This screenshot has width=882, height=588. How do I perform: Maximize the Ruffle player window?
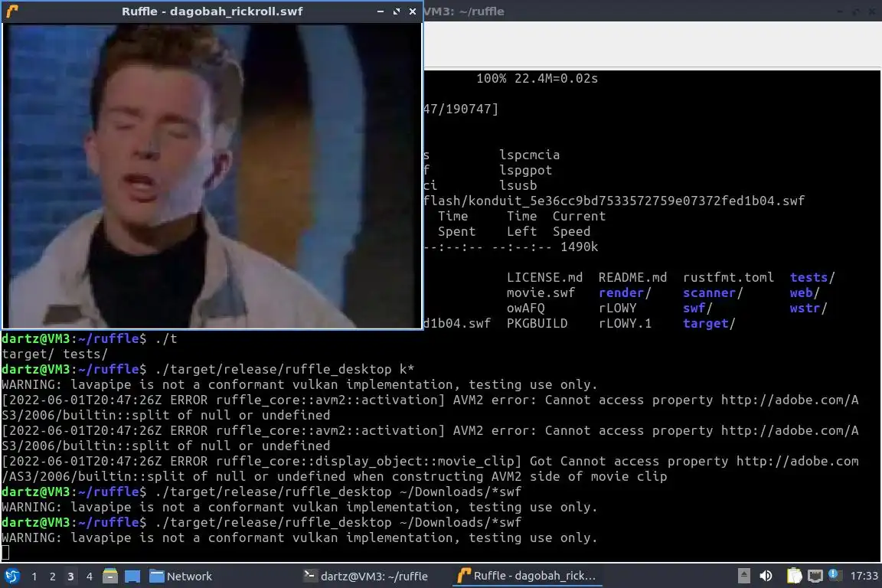tap(397, 11)
